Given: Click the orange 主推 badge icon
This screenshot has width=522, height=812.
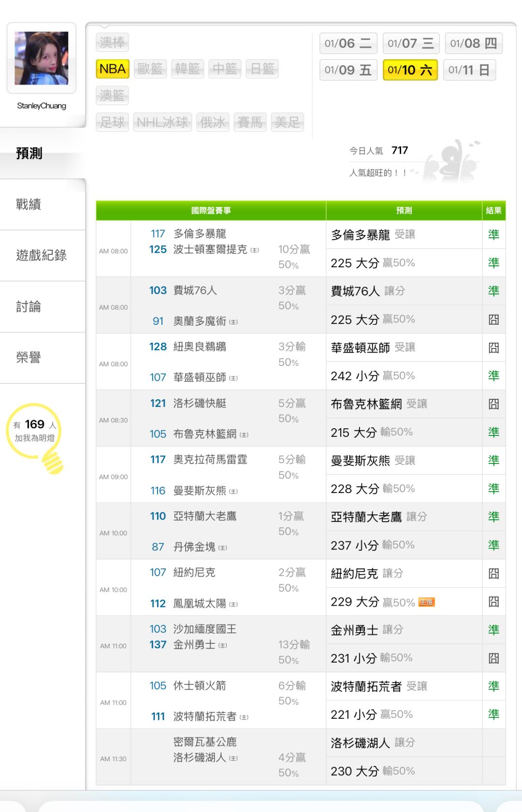Looking at the screenshot, I should [426, 602].
